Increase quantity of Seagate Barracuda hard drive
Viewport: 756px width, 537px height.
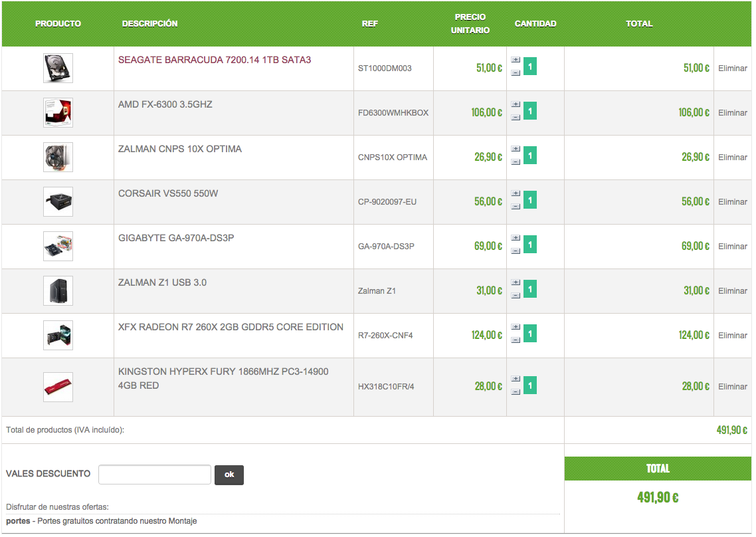point(516,60)
